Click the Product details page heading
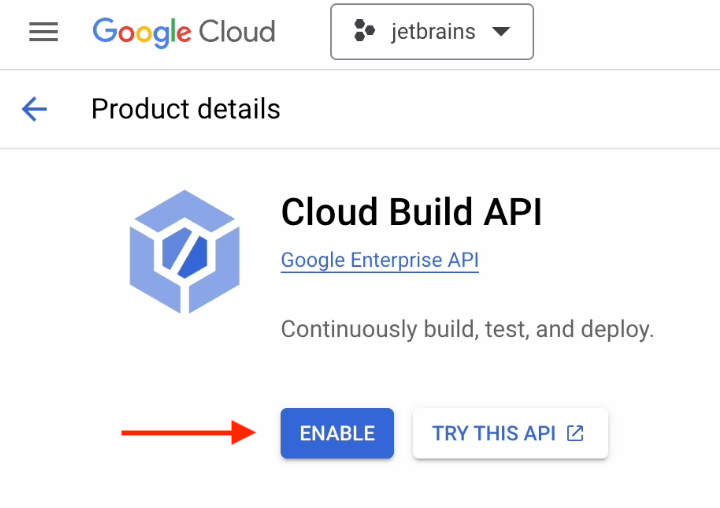720x508 pixels. [186, 109]
